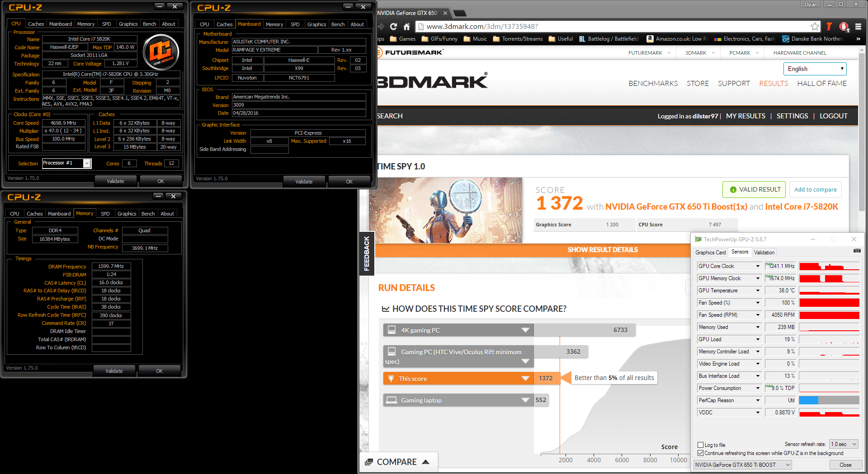
Task: Open HARDWARE CHANNEL top link
Action: click(x=799, y=53)
